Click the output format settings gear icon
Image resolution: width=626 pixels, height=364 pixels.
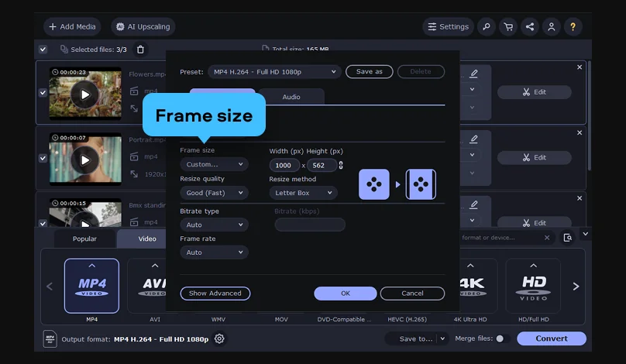[219, 339]
